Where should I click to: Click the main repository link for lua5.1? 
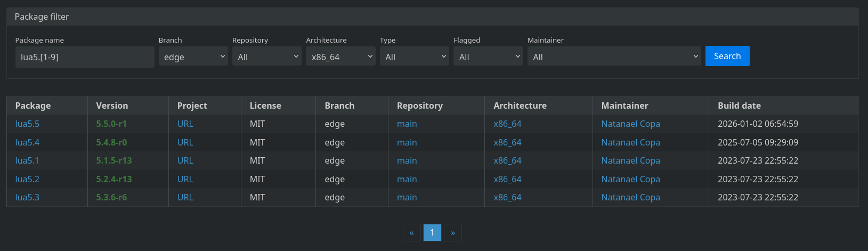click(407, 160)
